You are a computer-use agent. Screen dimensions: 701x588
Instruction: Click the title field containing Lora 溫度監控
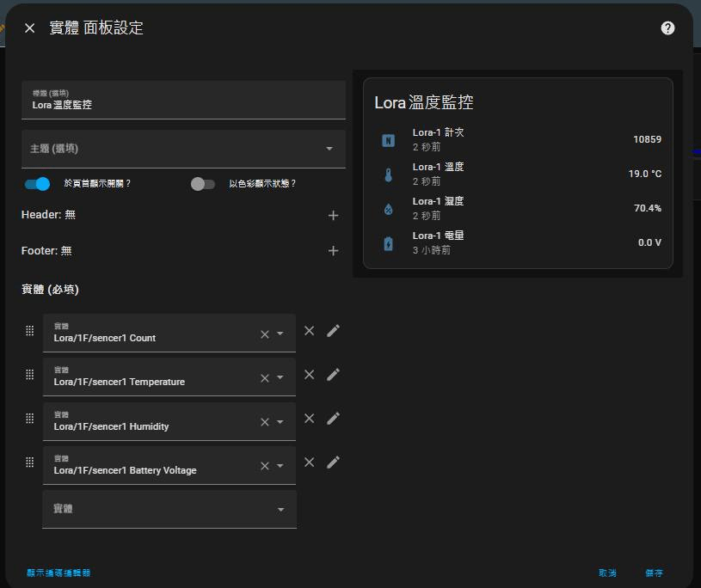coord(183,101)
